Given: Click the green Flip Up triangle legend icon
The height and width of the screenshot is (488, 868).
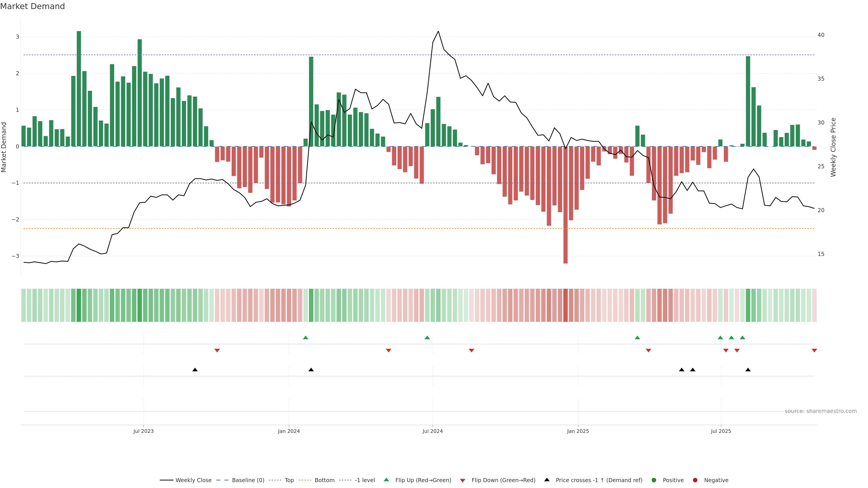Looking at the screenshot, I should [x=386, y=480].
